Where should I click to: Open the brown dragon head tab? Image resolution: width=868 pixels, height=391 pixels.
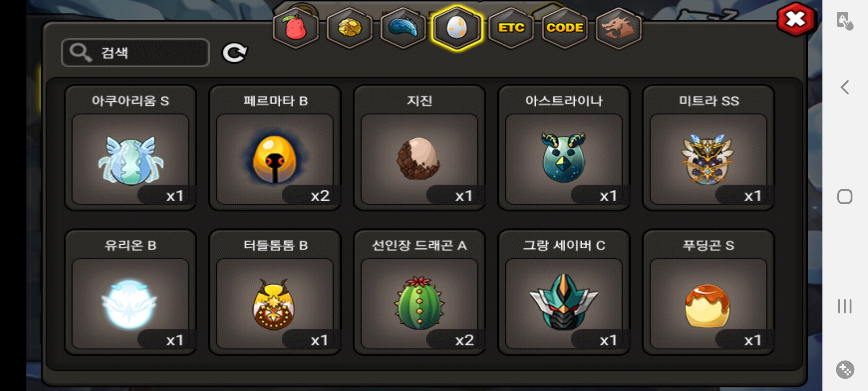tap(618, 28)
